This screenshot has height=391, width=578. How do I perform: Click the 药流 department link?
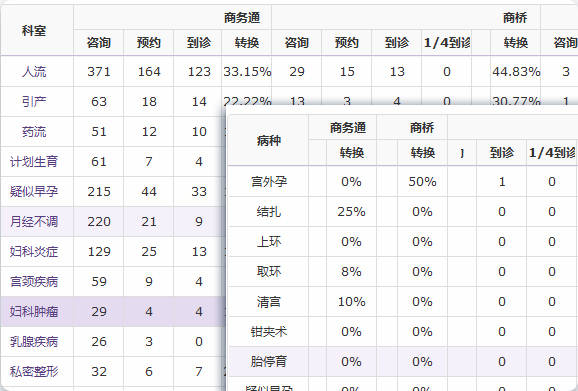click(x=34, y=132)
